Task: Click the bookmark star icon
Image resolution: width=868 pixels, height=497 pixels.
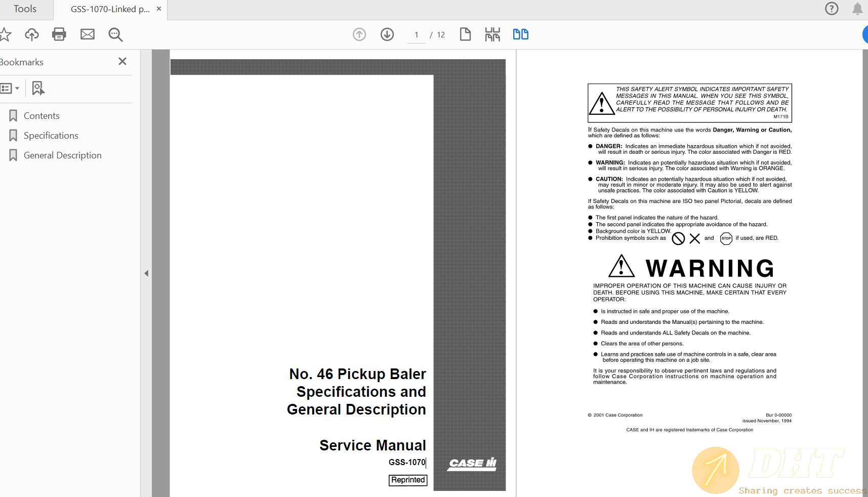Action: (5, 34)
